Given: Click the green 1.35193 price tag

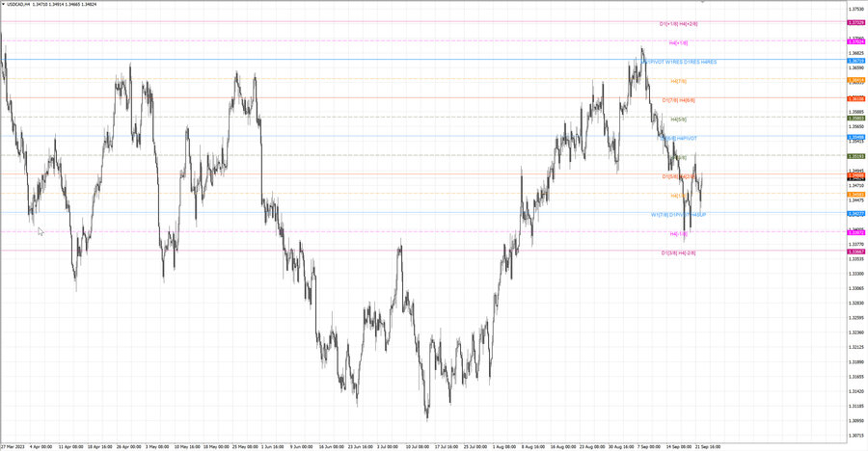Looking at the screenshot, I should (855, 157).
